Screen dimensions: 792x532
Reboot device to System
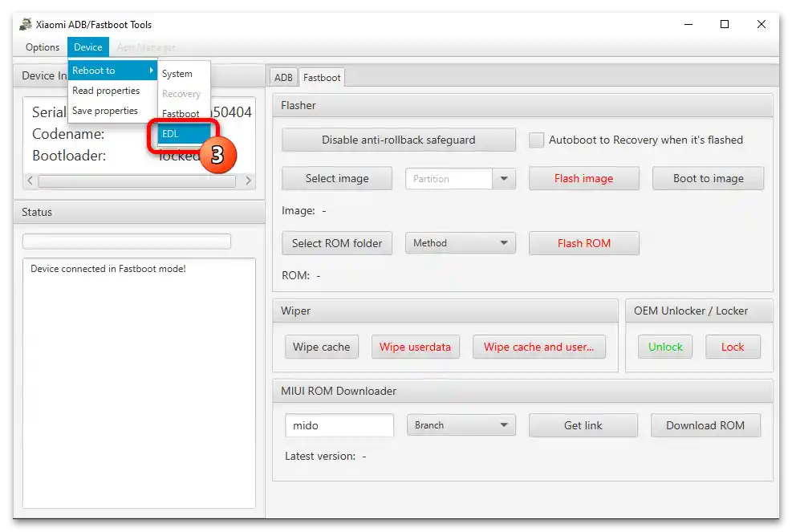[x=184, y=74]
